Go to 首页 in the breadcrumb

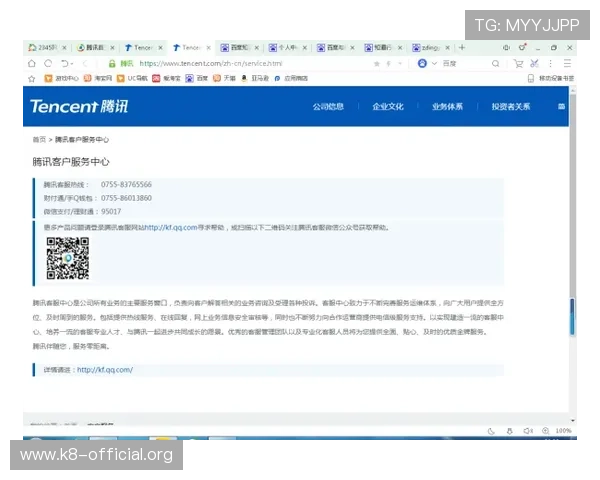tap(39, 139)
